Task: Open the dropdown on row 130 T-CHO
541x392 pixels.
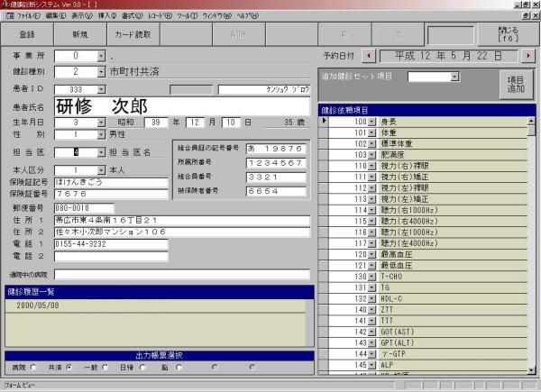Action: (371, 277)
